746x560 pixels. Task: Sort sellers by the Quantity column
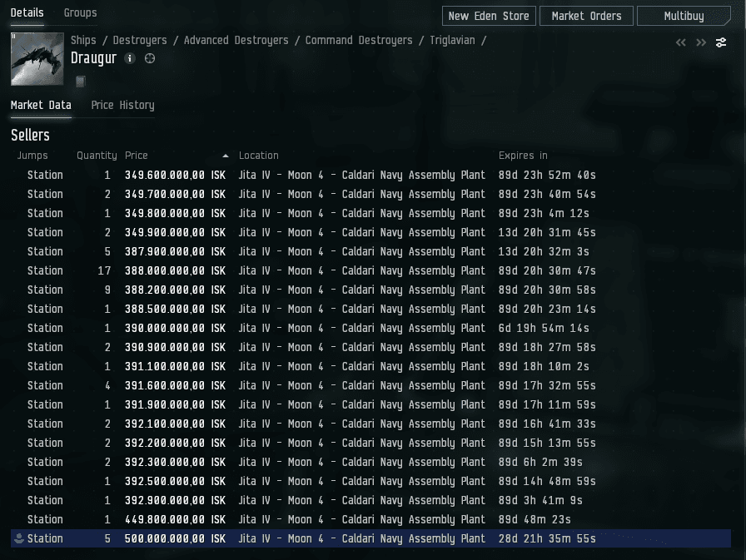97,156
